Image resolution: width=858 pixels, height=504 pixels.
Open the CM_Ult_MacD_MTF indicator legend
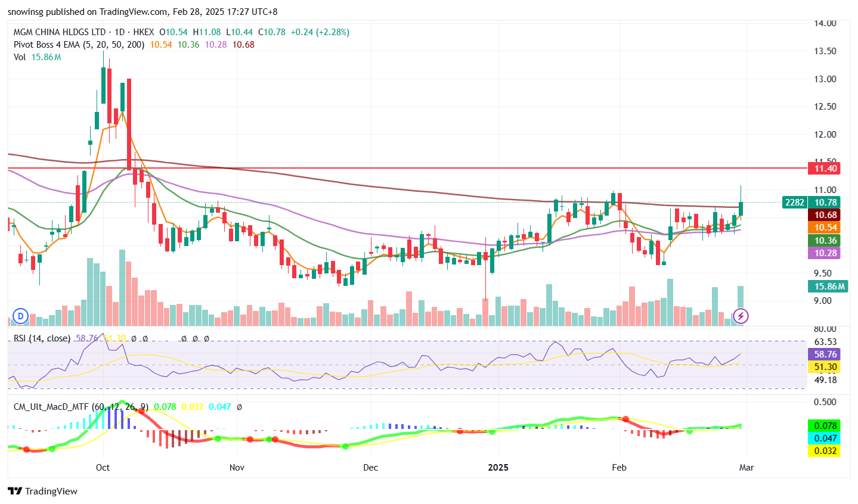[x=81, y=407]
